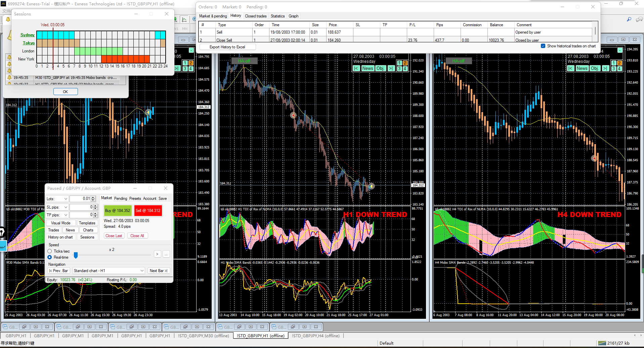Open speed options with the ... button
This screenshot has height=348, width=644.
[166, 254]
